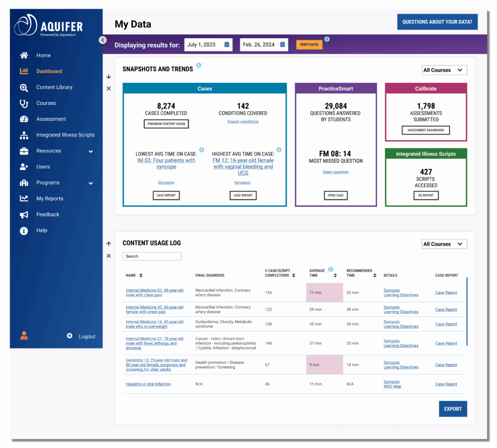Open Feedback menu item
The width and height of the screenshot is (497, 448).
pyautogui.click(x=48, y=215)
